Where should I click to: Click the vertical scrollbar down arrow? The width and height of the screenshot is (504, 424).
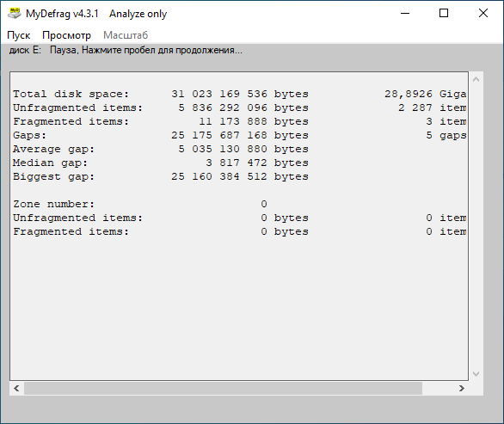click(x=476, y=374)
